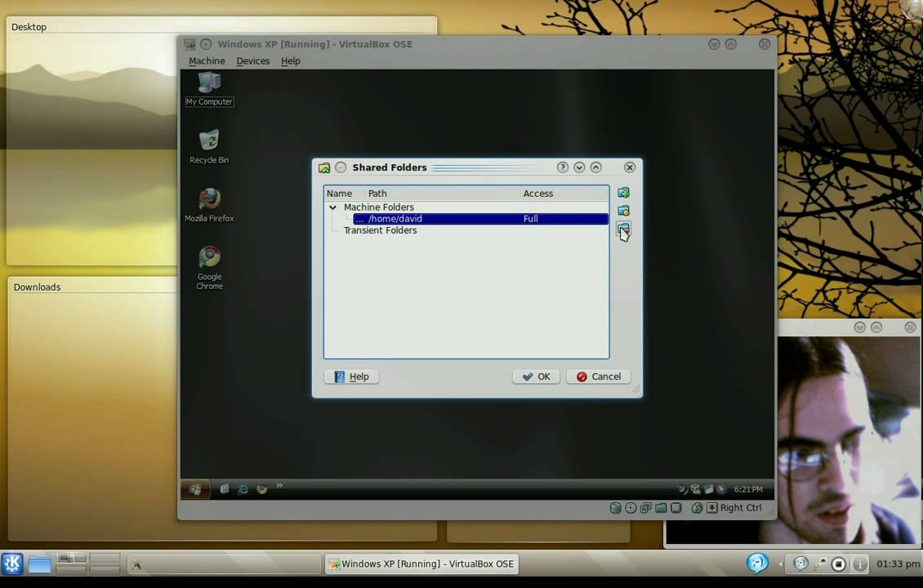Click the host key arrow indicator
Screen dimensions: 923x588
pyautogui.click(x=712, y=507)
